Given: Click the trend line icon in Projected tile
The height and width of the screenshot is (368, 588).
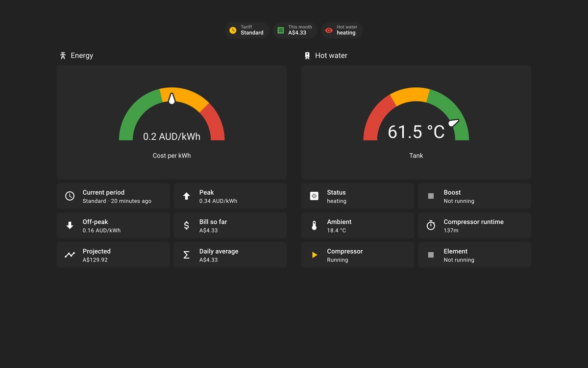Looking at the screenshot, I should point(70,255).
